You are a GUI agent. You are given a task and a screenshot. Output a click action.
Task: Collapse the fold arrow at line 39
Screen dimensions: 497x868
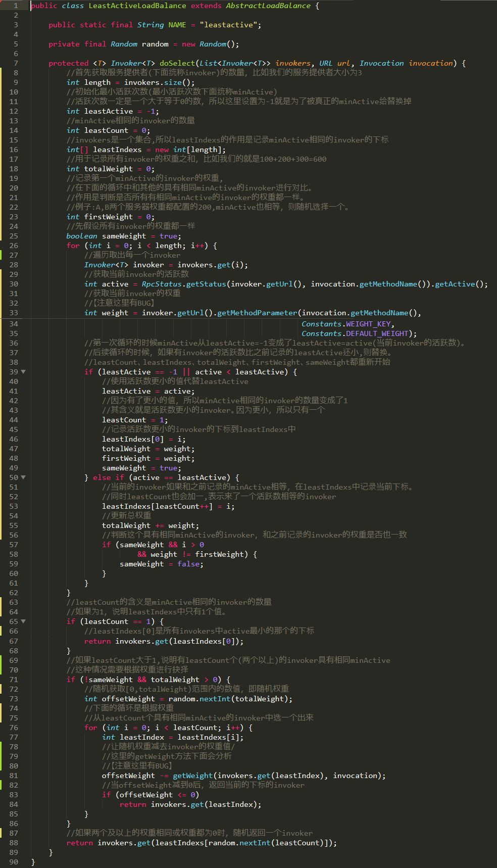23,372
